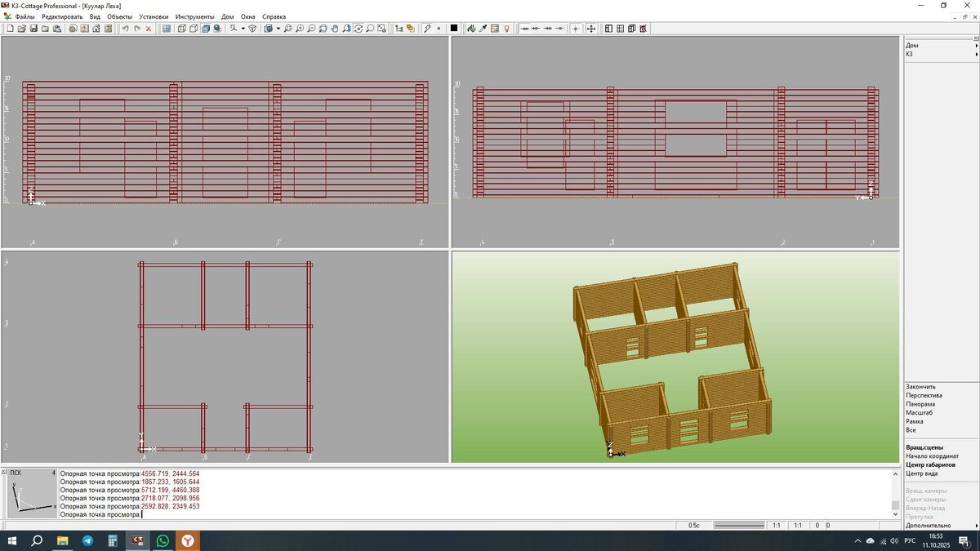This screenshot has width=980, height=551.
Task: Select shaded blue cube display mode
Action: (x=205, y=28)
